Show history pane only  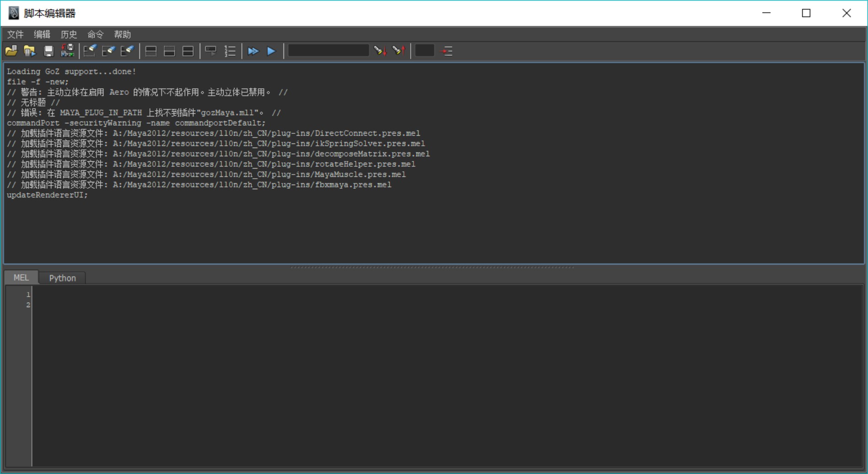click(x=151, y=51)
